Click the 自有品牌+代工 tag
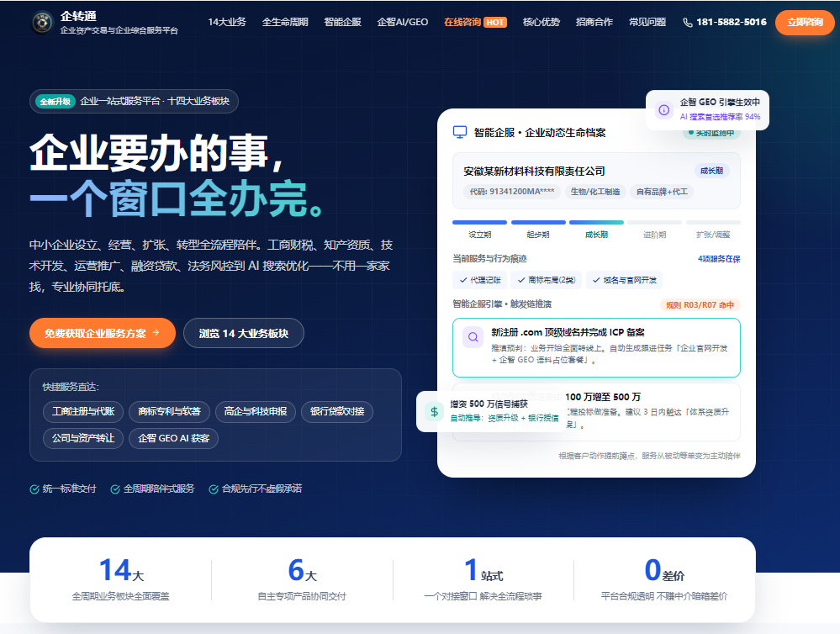Screen dimensions: 840x634 click(x=662, y=192)
